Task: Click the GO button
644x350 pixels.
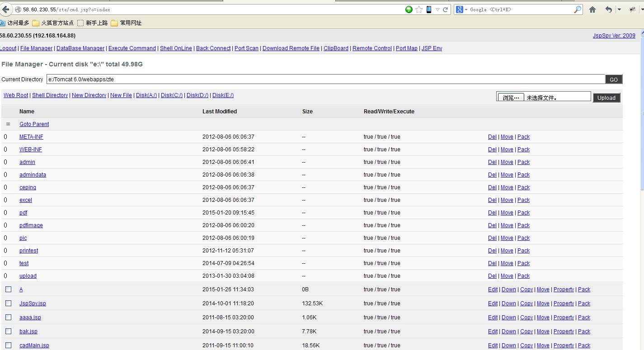Action: click(614, 79)
